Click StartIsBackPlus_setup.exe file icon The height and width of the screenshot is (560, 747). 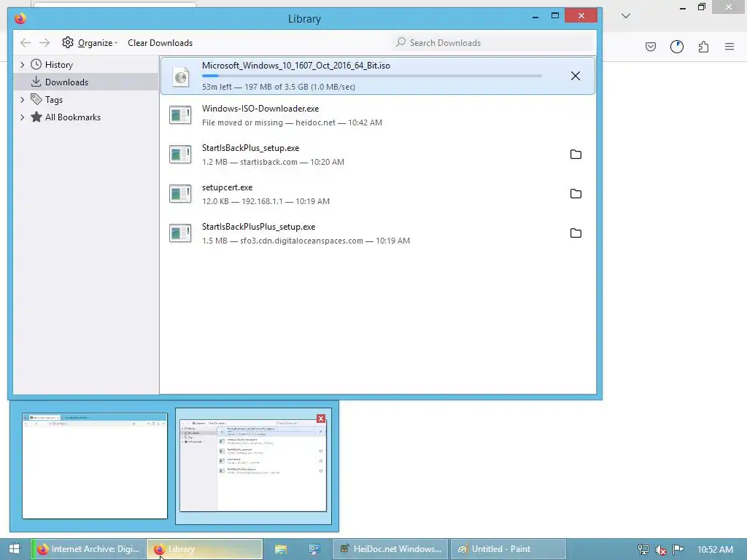tap(181, 155)
